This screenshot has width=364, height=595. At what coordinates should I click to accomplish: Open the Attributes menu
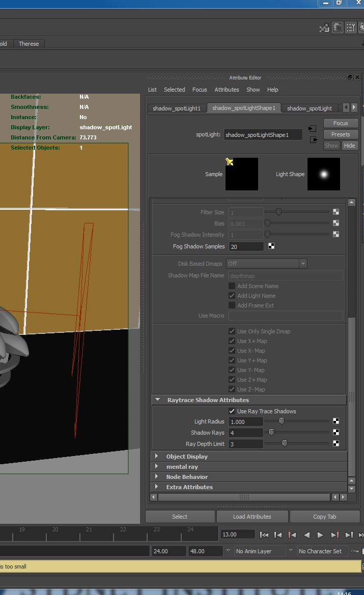pos(227,90)
